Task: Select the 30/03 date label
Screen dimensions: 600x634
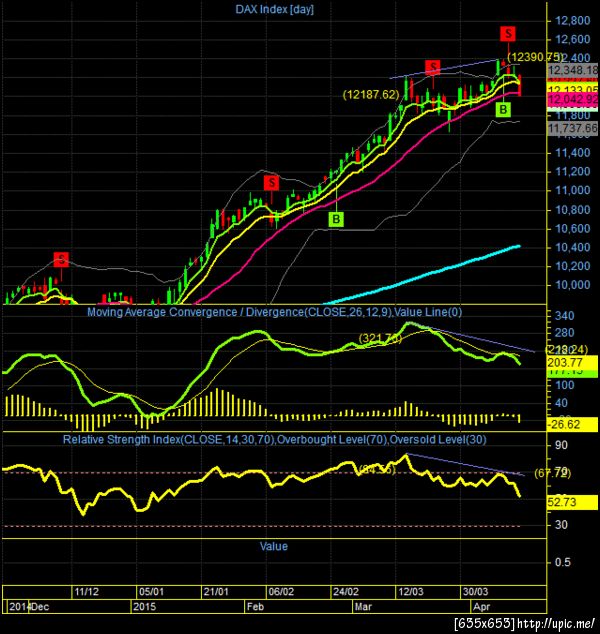Action: click(475, 592)
